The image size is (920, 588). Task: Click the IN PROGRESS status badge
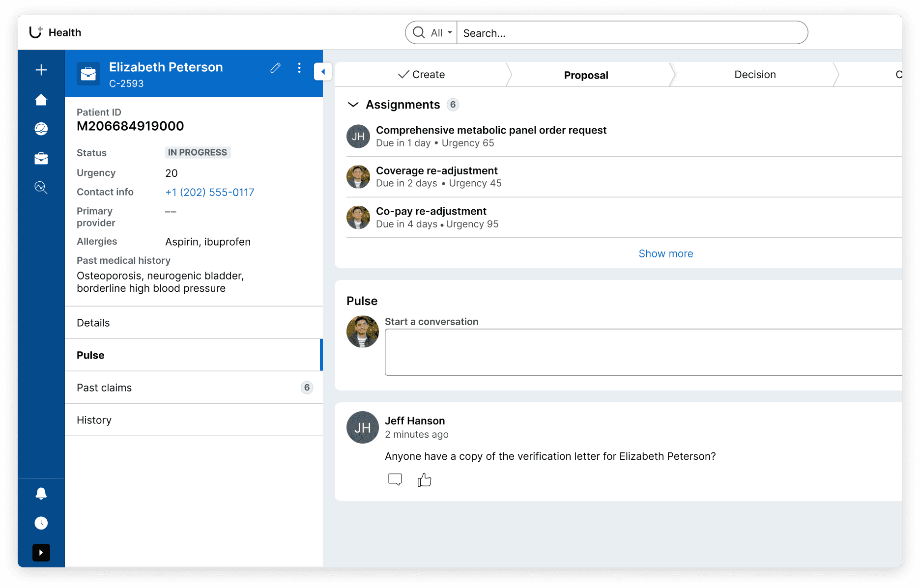[x=198, y=153]
